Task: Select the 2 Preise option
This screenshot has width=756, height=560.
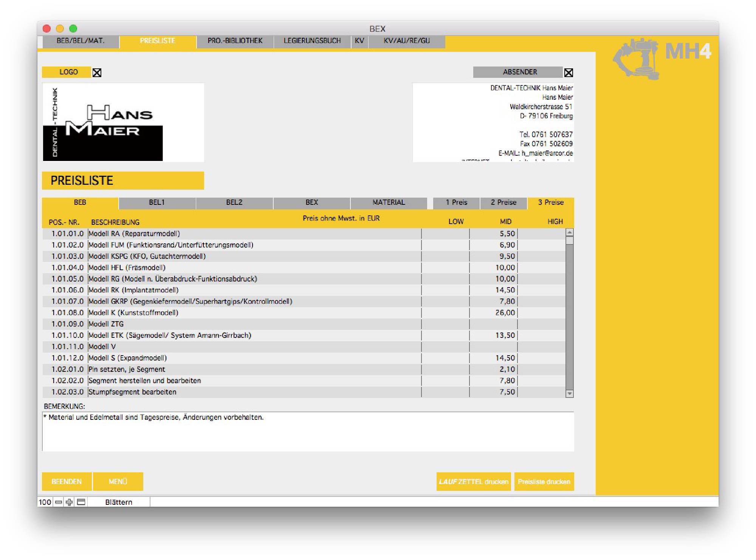Action: [x=503, y=203]
